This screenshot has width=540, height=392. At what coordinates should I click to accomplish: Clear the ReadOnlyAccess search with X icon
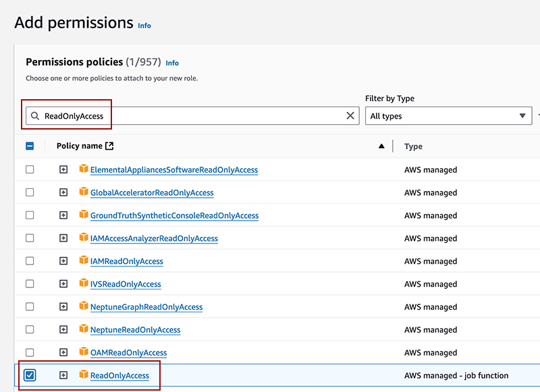coord(350,116)
